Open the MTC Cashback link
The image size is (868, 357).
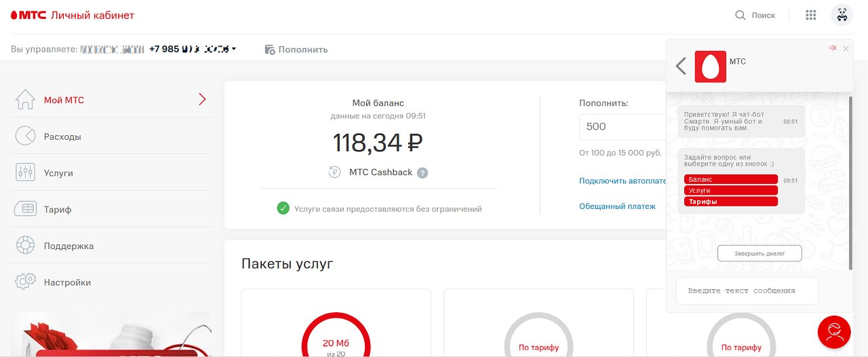tap(380, 172)
